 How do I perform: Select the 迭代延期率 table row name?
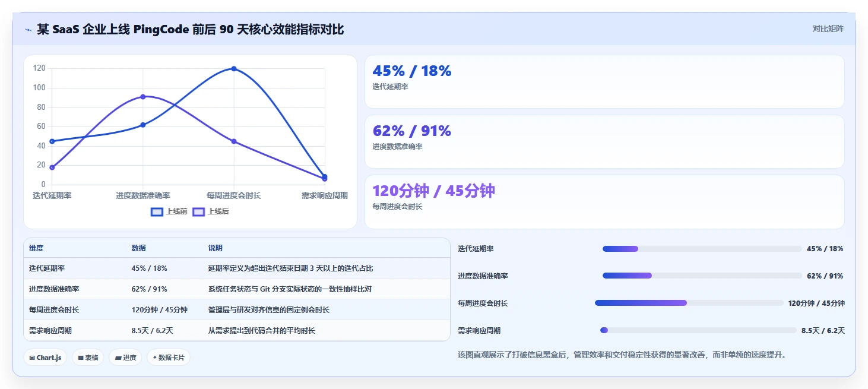pyautogui.click(x=47, y=268)
